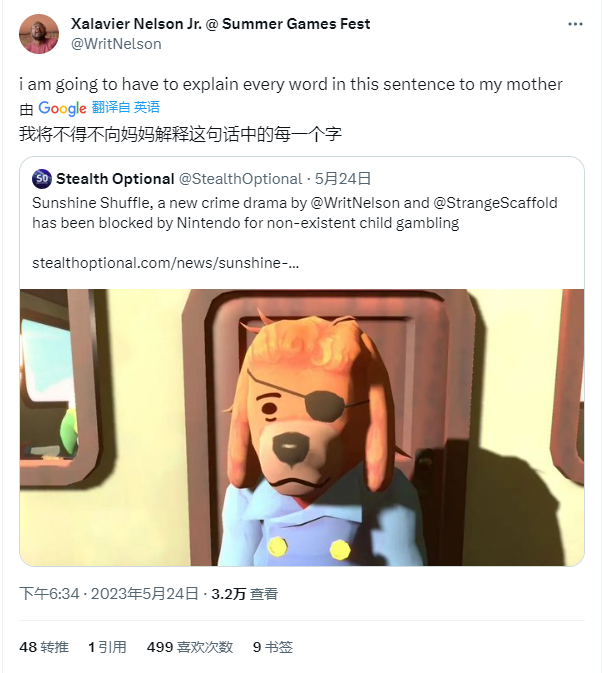Open the three-dot more options menu
Viewport: 602px width, 673px height.
point(575,22)
